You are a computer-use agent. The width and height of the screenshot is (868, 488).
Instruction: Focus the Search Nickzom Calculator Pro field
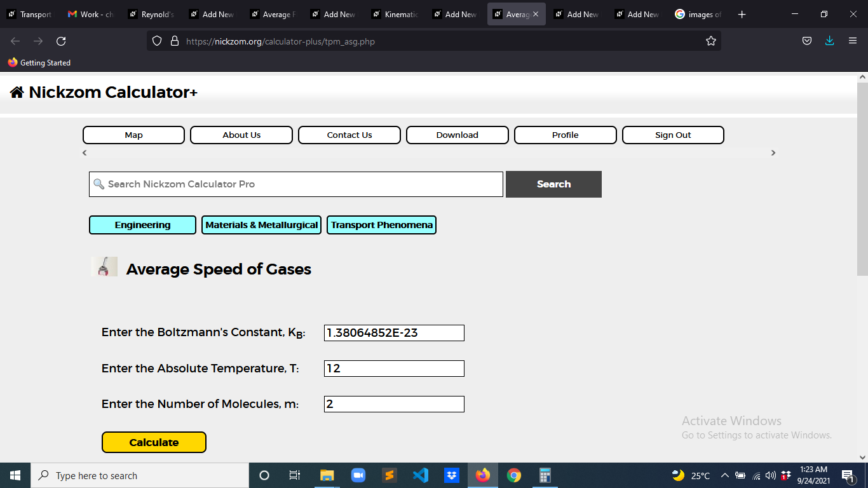click(x=296, y=184)
